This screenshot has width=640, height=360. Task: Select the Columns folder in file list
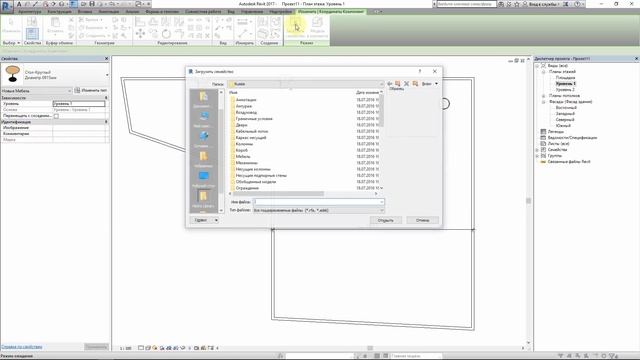[x=244, y=144]
